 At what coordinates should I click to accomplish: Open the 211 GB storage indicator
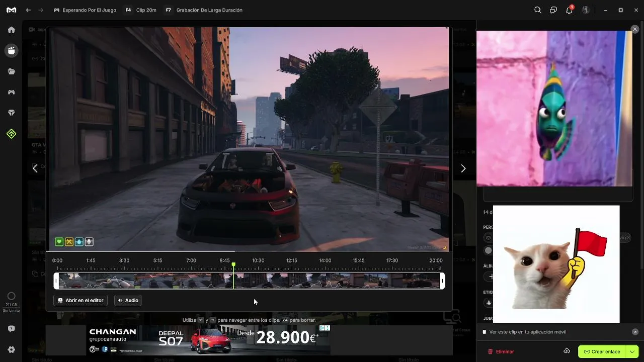[11, 302]
